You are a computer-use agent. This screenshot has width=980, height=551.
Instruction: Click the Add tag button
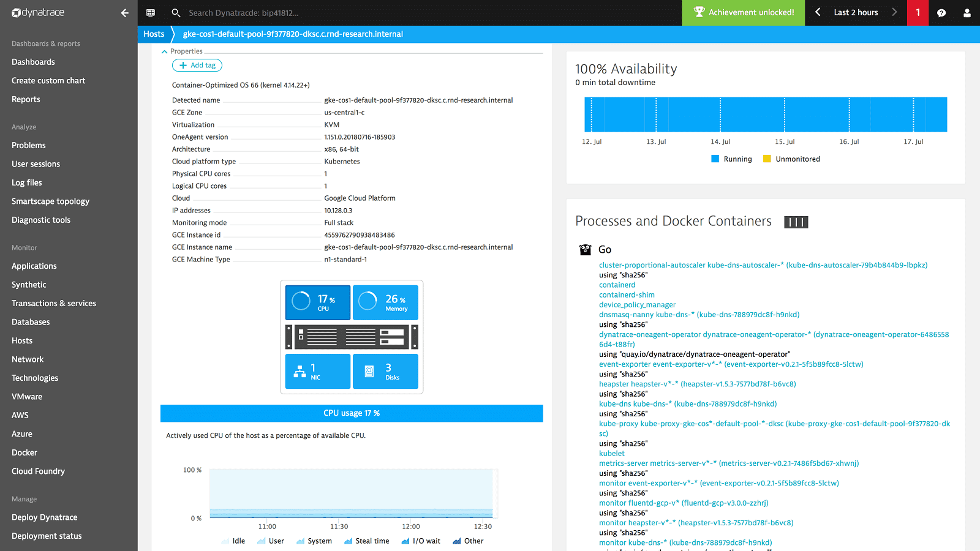coord(197,66)
